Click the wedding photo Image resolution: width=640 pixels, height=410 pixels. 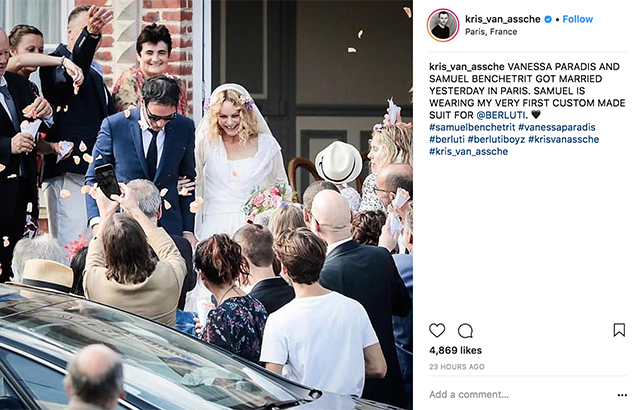point(206,205)
